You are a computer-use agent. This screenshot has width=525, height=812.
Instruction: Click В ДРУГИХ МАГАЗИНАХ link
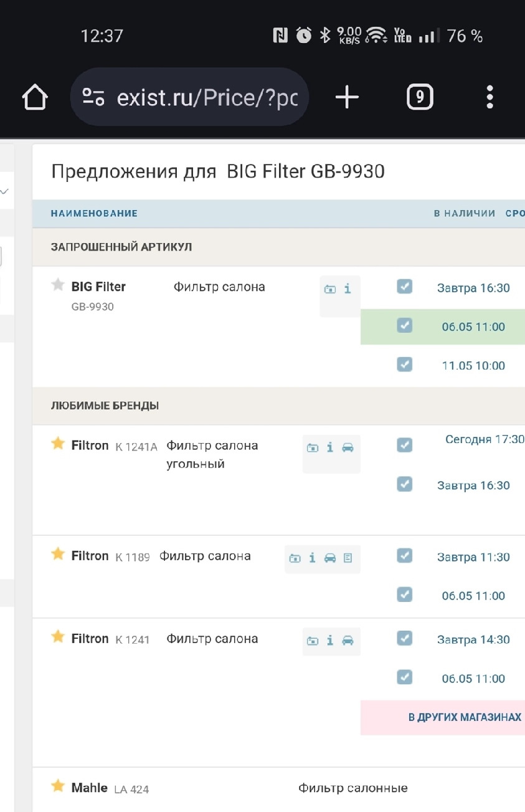(465, 717)
